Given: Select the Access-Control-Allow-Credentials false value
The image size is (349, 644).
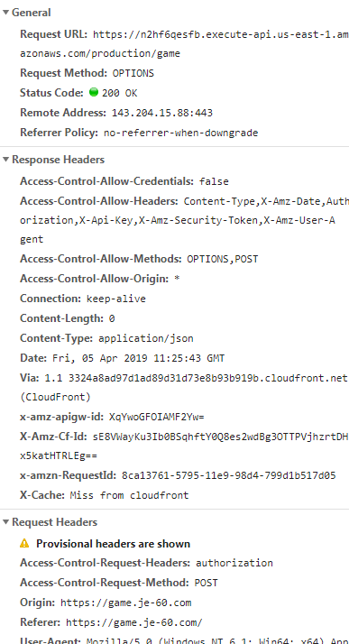Looking at the screenshot, I should pyautogui.click(x=214, y=181).
